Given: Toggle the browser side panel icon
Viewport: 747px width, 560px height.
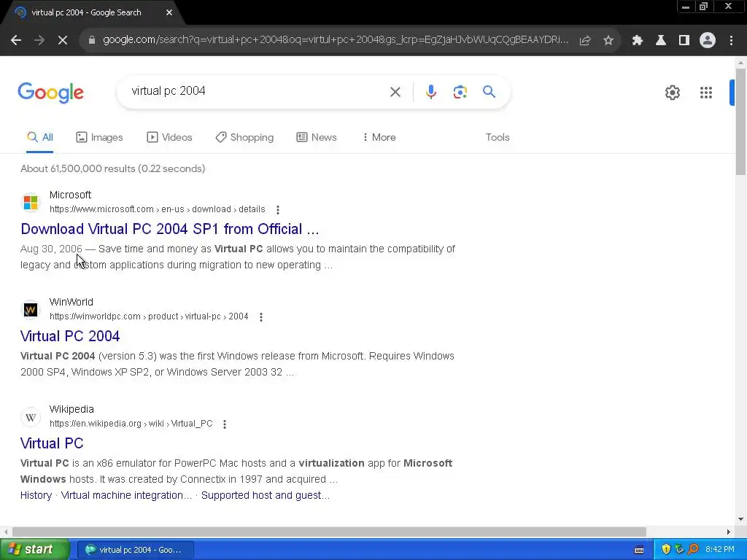Looking at the screenshot, I should [684, 41].
